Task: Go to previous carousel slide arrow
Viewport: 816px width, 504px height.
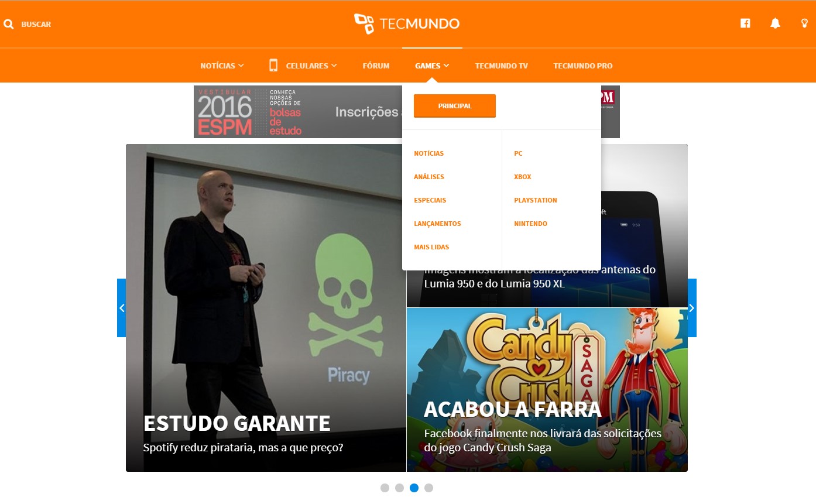Action: pyautogui.click(x=122, y=308)
